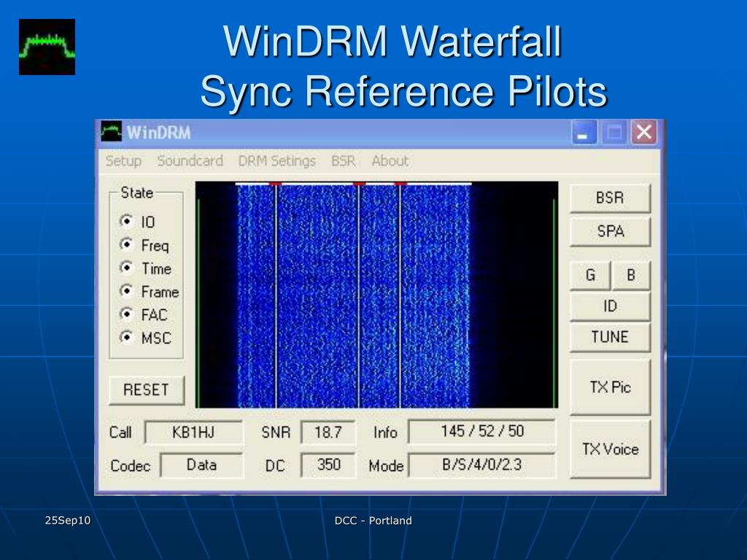Open the DRM Setings menu
This screenshot has width=747, height=560.
tap(276, 161)
